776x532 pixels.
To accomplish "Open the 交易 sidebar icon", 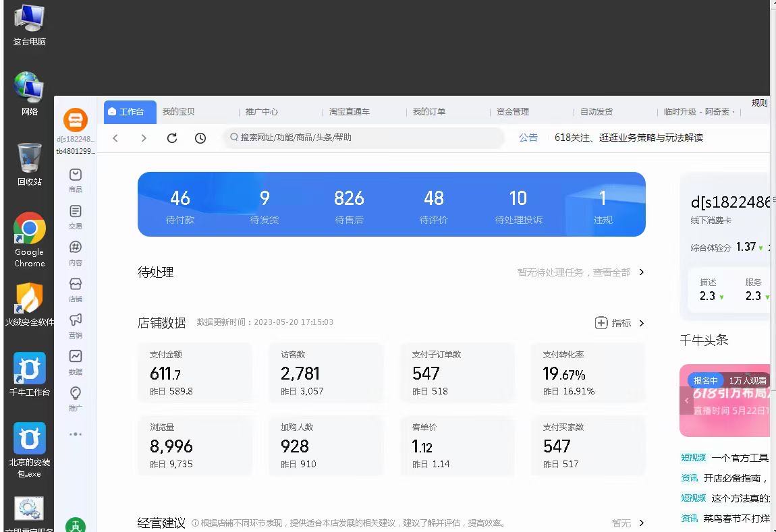I will (75, 216).
